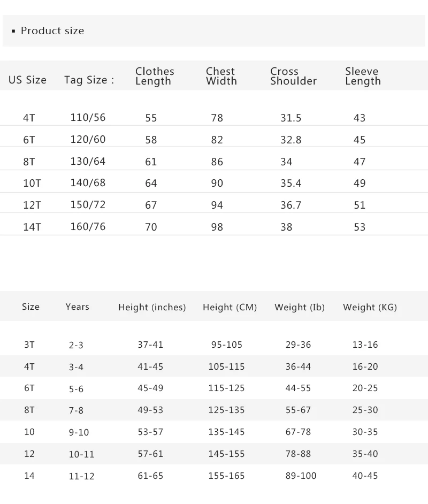Click the Sleeve Length column header

363,76
